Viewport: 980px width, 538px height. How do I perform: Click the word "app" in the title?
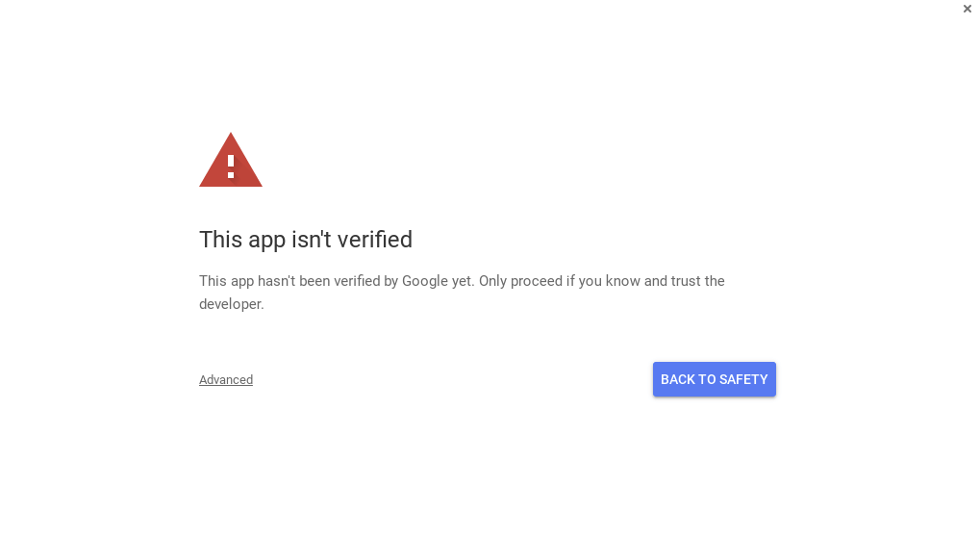[x=266, y=241]
